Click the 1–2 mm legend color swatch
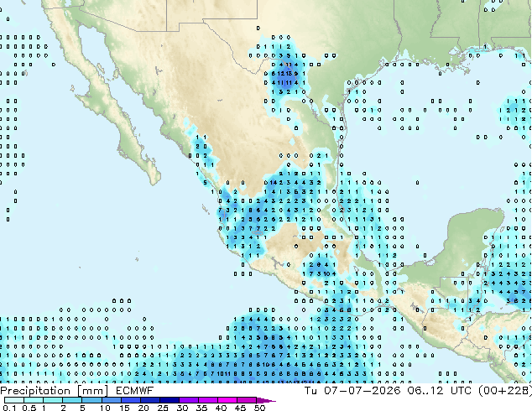Image resolution: width=532 pixels, height=411 pixels. click(x=53, y=400)
